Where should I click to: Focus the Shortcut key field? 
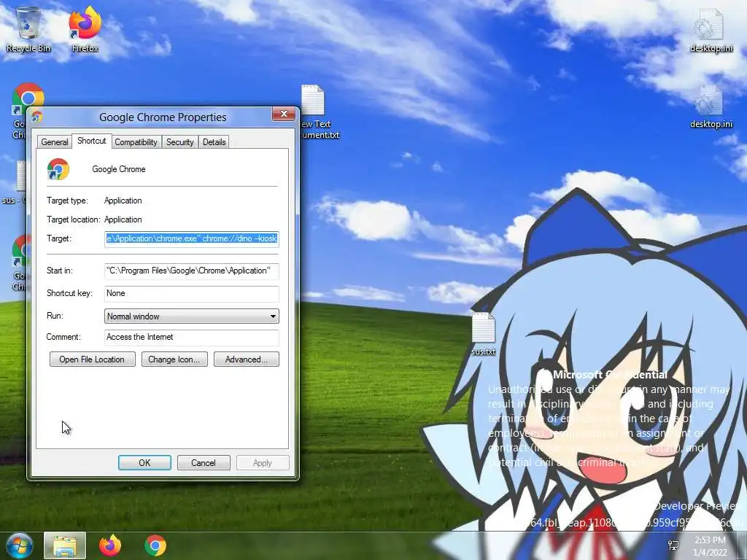click(x=192, y=293)
